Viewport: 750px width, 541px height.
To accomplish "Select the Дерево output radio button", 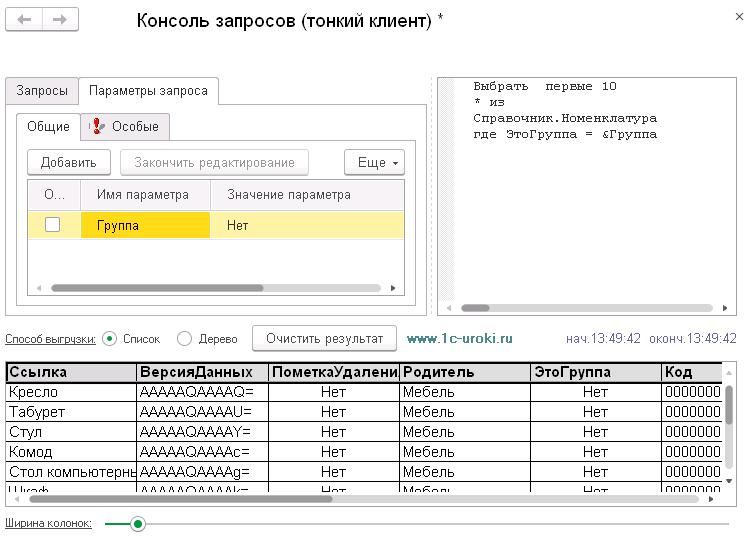I will coord(184,339).
